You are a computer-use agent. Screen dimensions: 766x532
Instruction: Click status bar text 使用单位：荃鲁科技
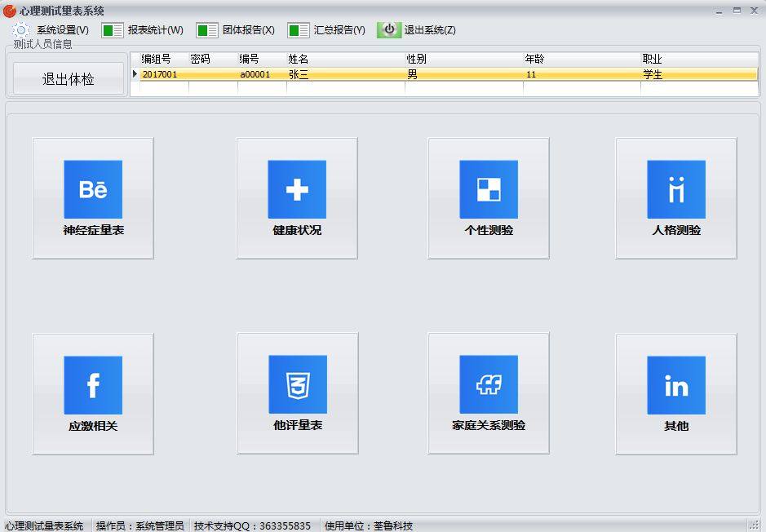tap(369, 525)
